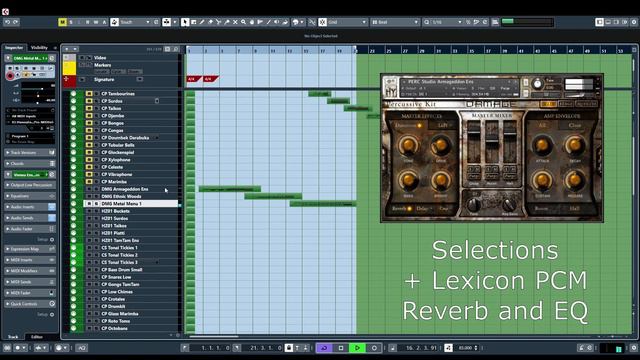Switch to the Inspector tab
Viewport: 640px width, 360px height.
click(x=14, y=48)
